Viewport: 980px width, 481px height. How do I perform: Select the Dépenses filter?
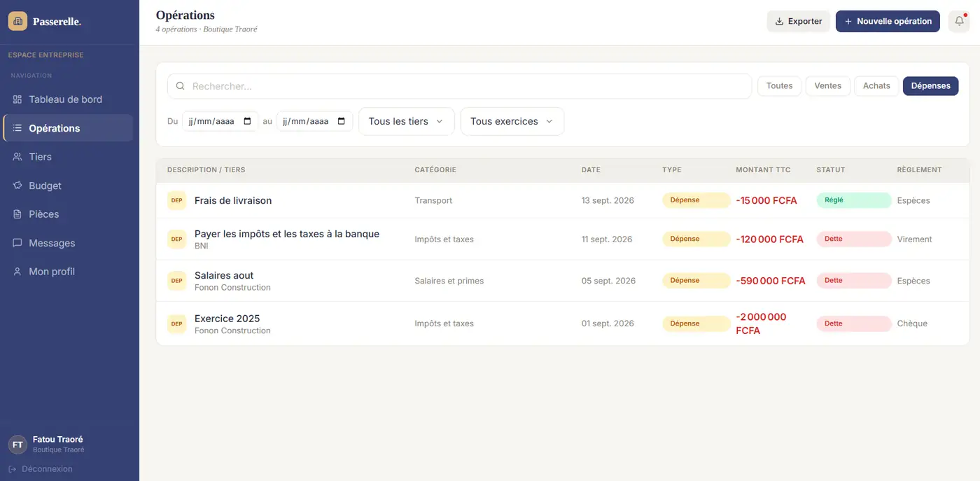[x=931, y=86]
